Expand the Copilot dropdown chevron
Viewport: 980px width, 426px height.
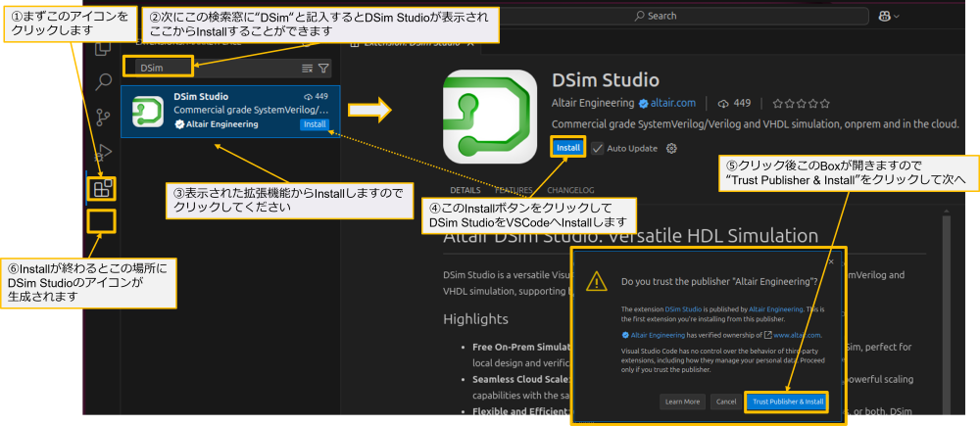point(897,17)
